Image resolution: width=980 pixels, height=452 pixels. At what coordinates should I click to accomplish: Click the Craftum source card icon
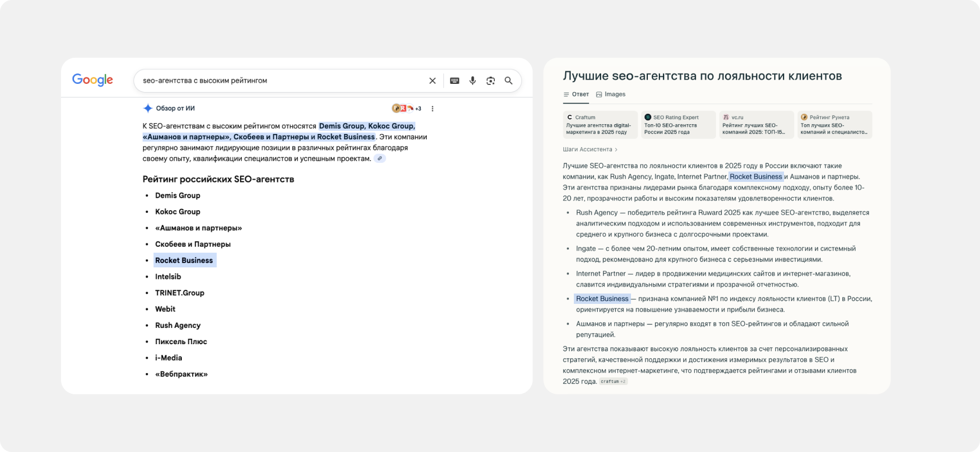(x=569, y=117)
